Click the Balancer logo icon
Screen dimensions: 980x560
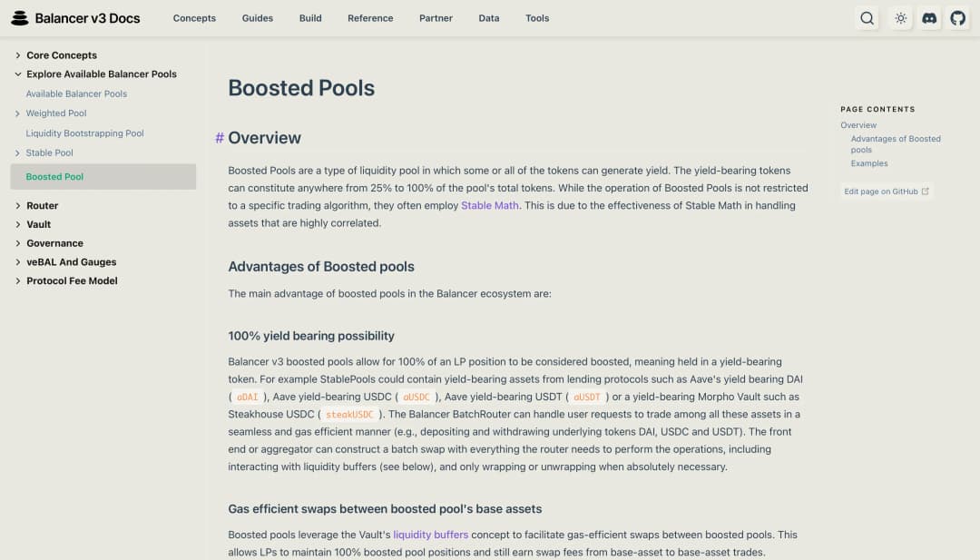[20, 18]
